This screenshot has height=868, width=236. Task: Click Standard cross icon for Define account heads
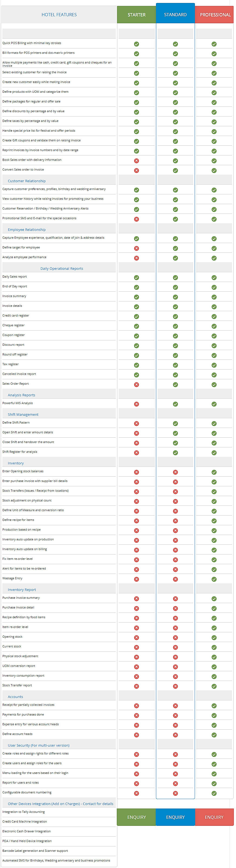pos(175,735)
